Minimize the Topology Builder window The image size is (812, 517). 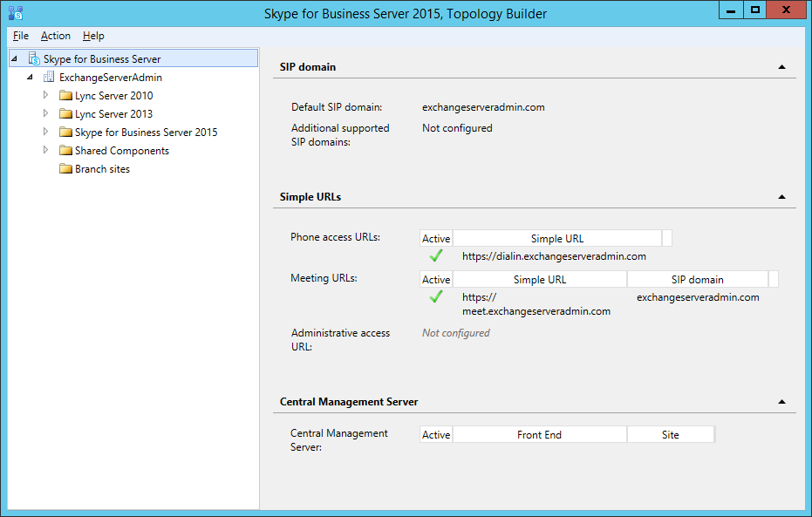point(731,10)
